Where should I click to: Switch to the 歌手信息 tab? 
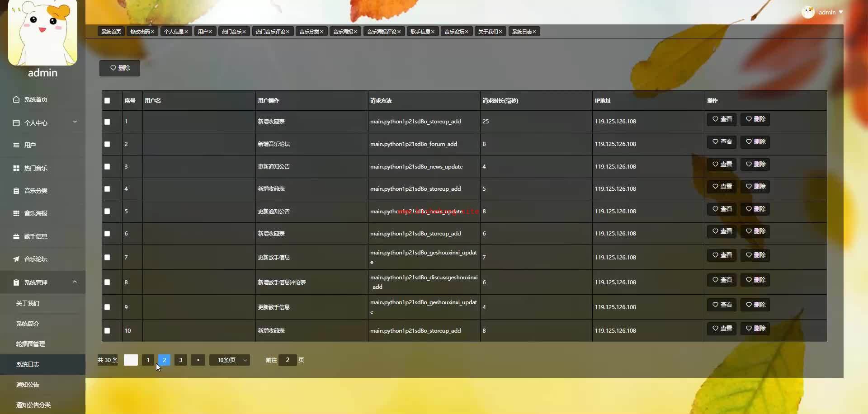423,32
